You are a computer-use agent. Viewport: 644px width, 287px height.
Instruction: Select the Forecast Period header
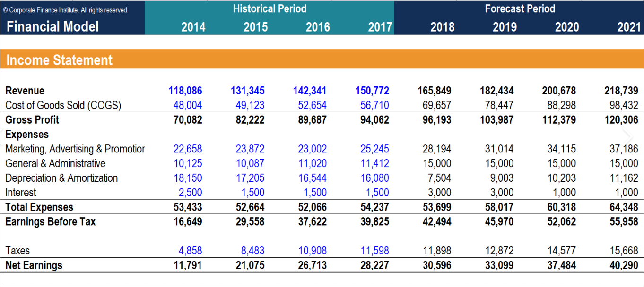(x=520, y=8)
